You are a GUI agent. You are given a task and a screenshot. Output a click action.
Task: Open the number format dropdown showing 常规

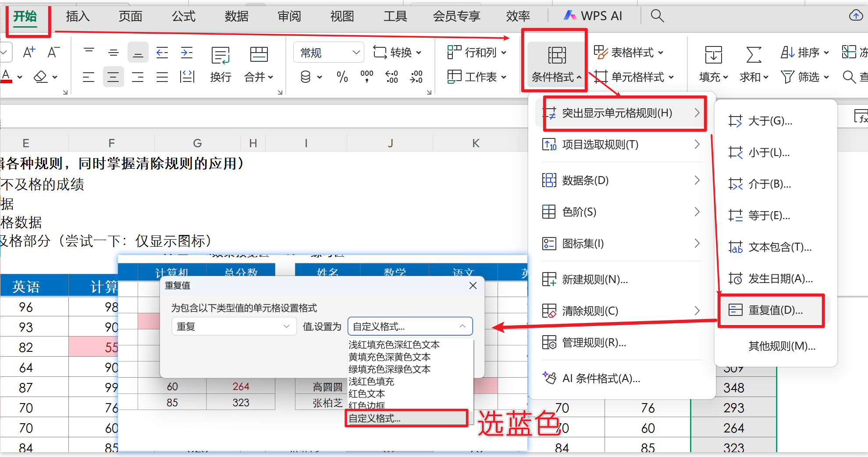pyautogui.click(x=329, y=53)
